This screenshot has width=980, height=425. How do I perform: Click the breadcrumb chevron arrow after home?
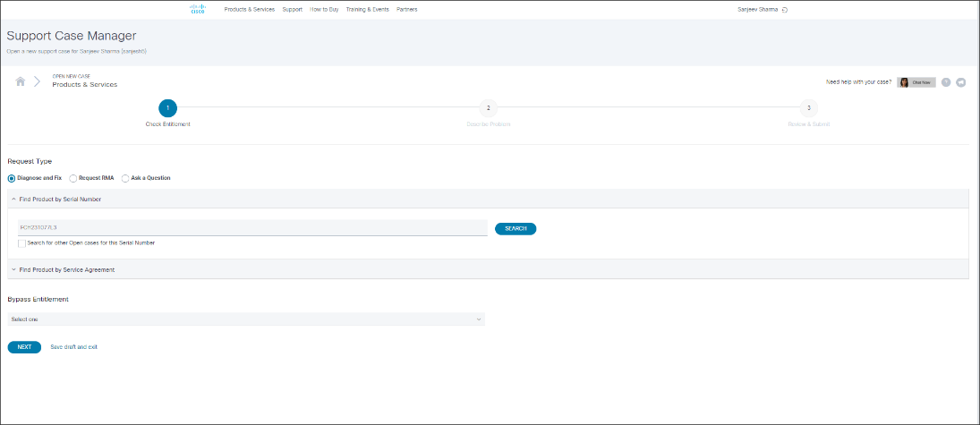[x=37, y=81]
